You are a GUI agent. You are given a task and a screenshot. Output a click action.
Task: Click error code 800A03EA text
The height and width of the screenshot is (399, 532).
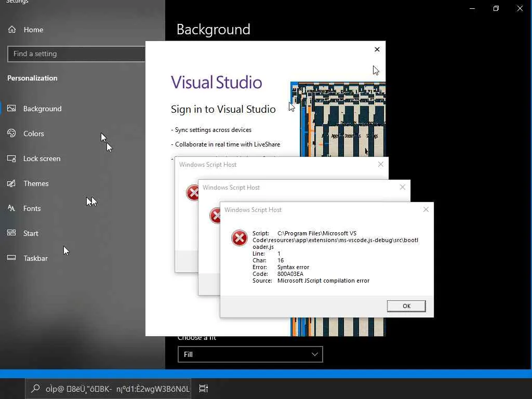[290, 274]
